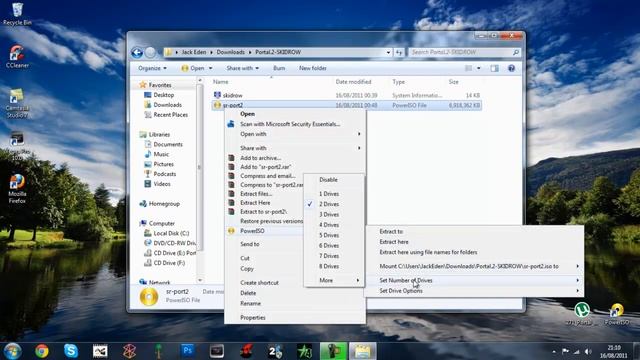Toggle the preview pane button
Viewport: 640px width, 360px height.
click(x=494, y=68)
